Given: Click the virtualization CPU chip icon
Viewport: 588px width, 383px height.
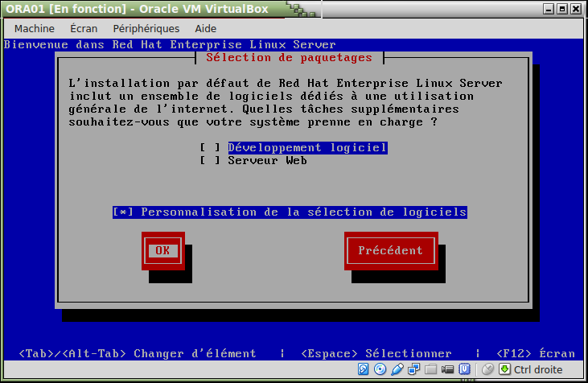Looking at the screenshot, I should (464, 369).
